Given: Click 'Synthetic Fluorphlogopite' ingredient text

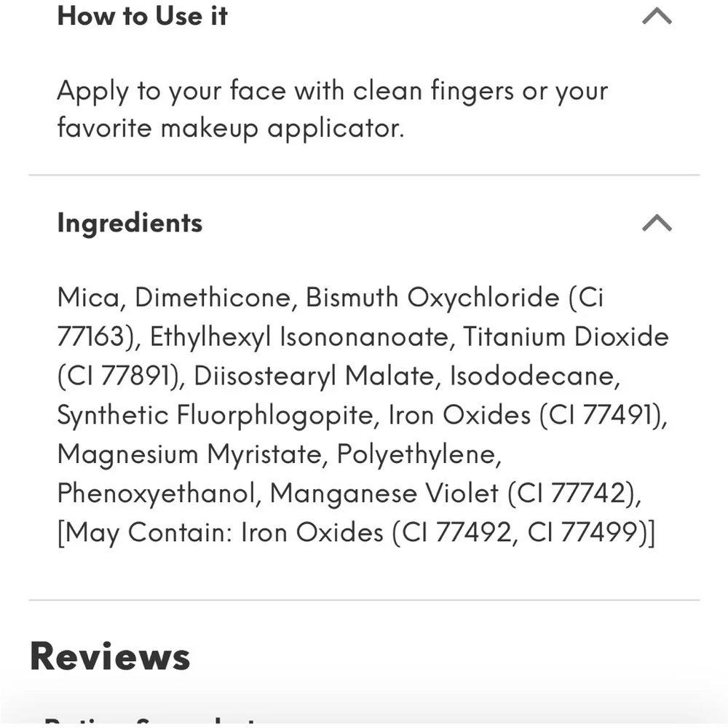Looking at the screenshot, I should (215, 415).
